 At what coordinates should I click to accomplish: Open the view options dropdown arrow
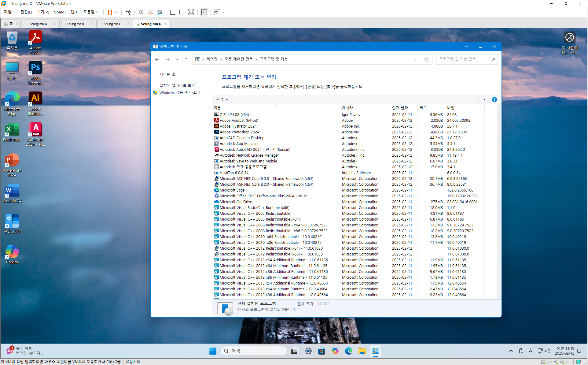point(484,99)
